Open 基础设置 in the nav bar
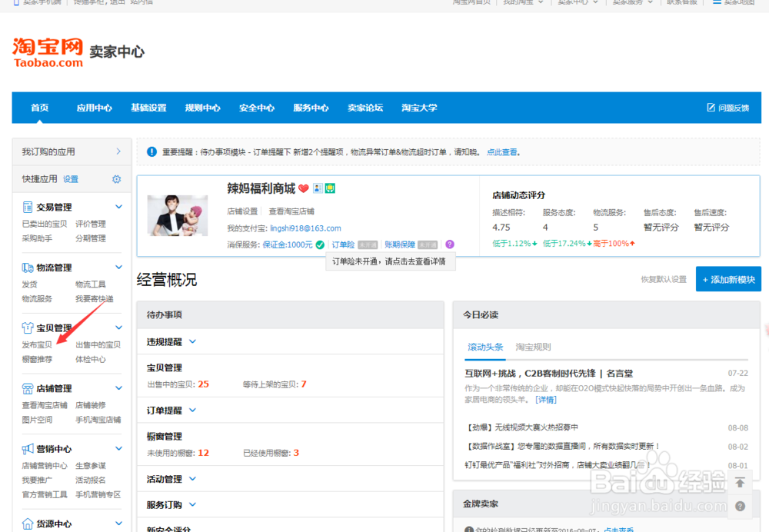769x532 pixels. pyautogui.click(x=148, y=108)
